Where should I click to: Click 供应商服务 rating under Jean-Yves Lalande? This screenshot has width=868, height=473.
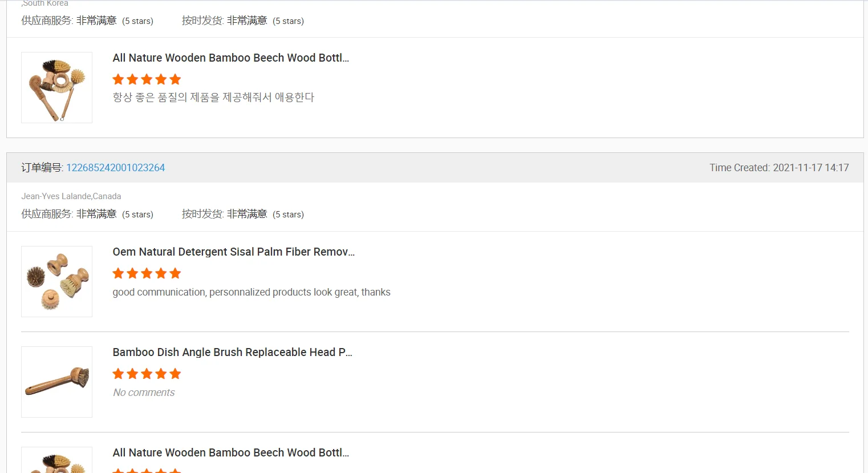point(87,215)
